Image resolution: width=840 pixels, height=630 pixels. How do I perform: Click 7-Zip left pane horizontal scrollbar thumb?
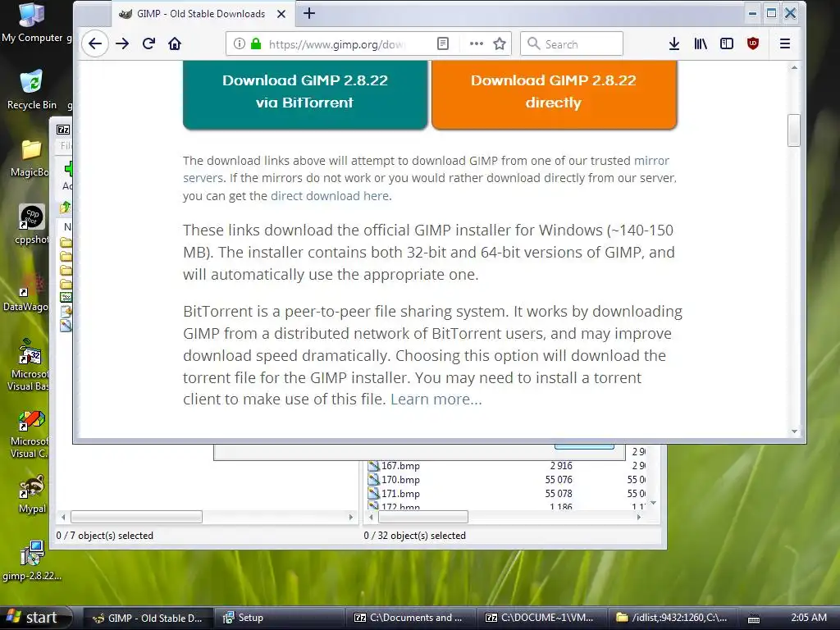137,517
